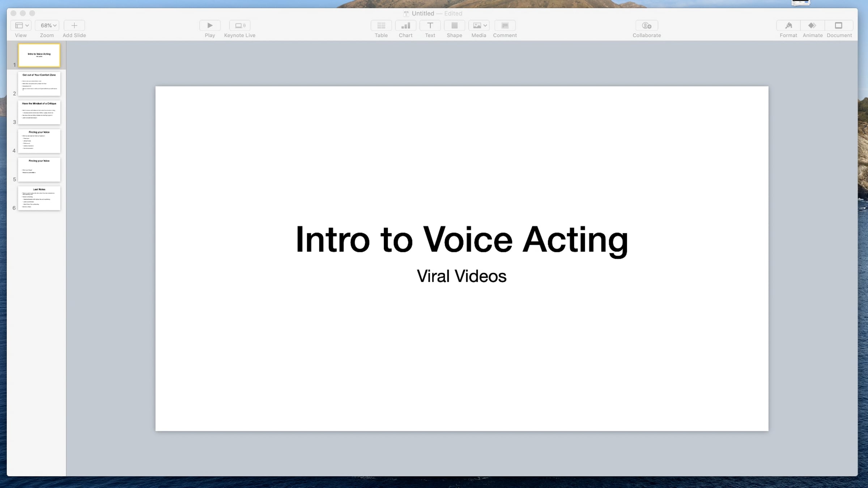This screenshot has height=488, width=868.
Task: Click the Intro to Voice Acting title text
Action: click(x=461, y=239)
